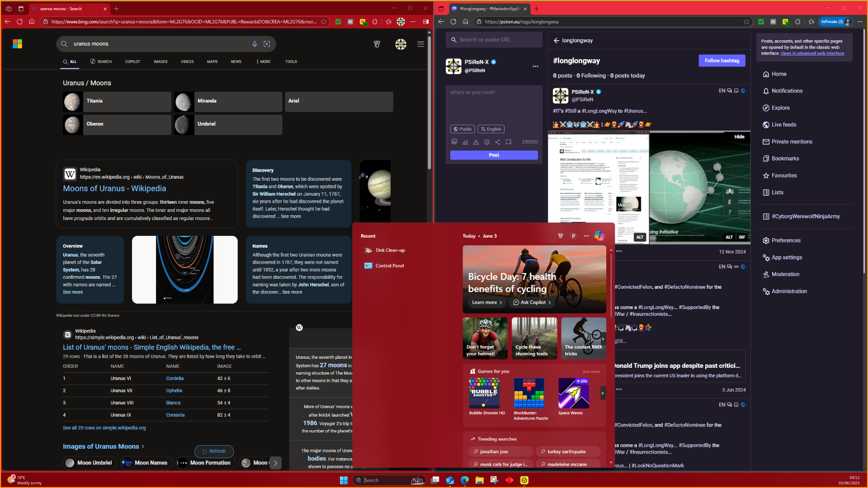Screen dimensions: 868x488
Task: Open the Public visibility selector in composer
Action: [x=462, y=129]
